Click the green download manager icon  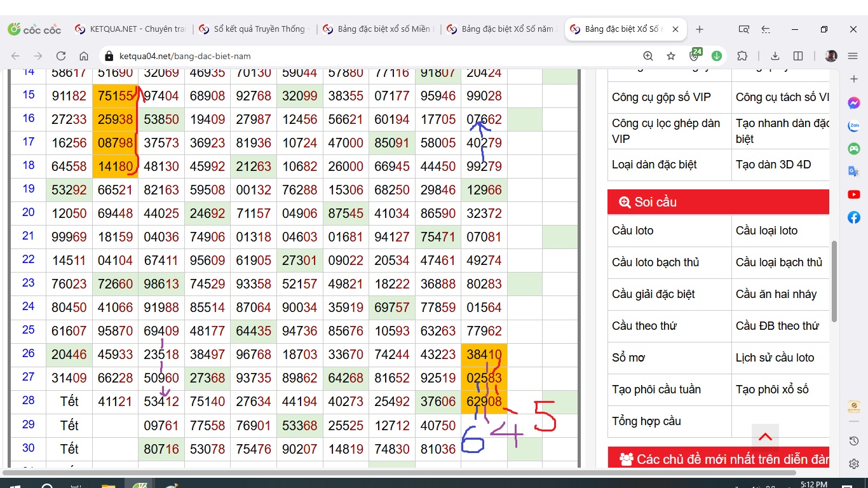717,56
